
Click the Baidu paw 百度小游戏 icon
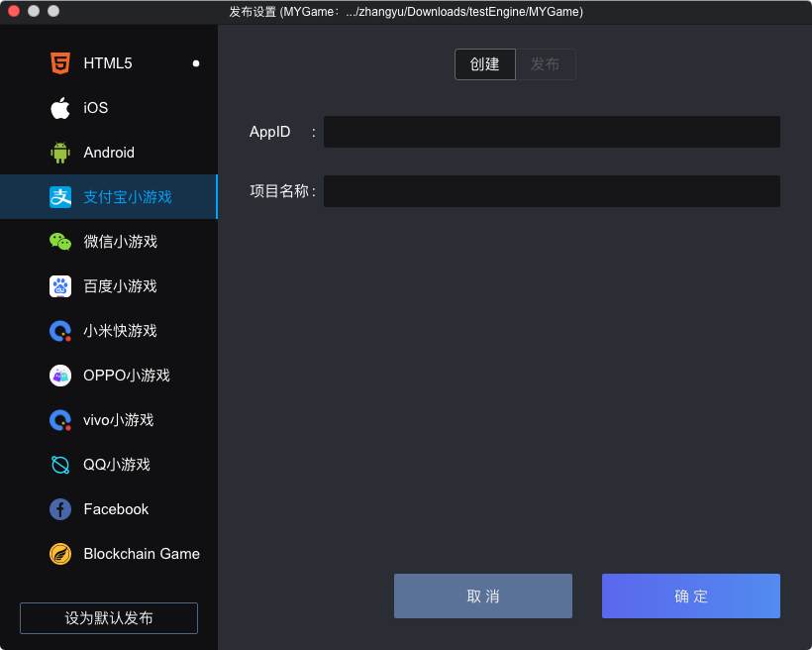60,286
